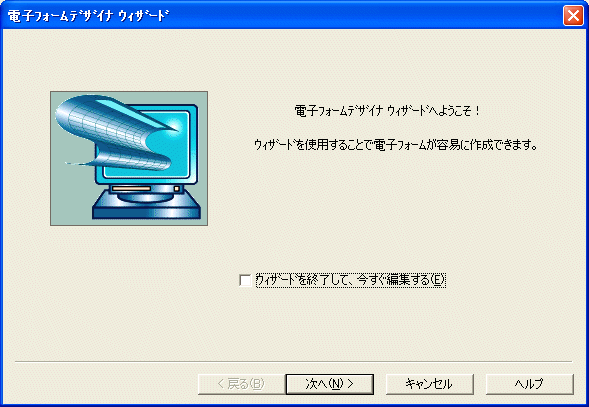Click the computer base in the illustration

click(x=146, y=209)
